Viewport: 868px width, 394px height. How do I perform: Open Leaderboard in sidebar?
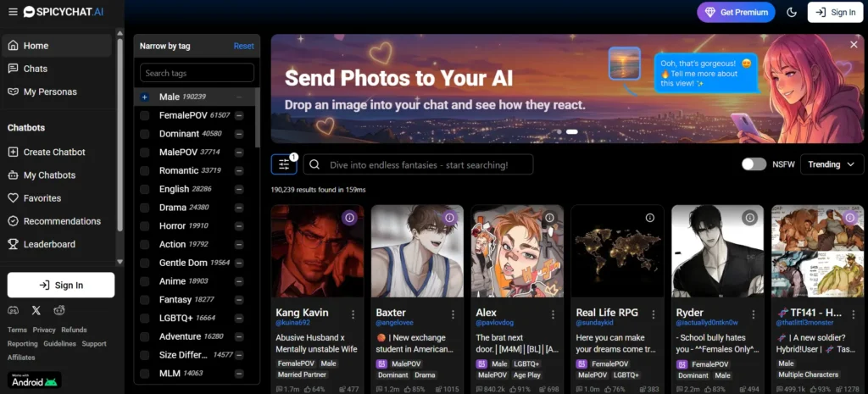click(57, 244)
